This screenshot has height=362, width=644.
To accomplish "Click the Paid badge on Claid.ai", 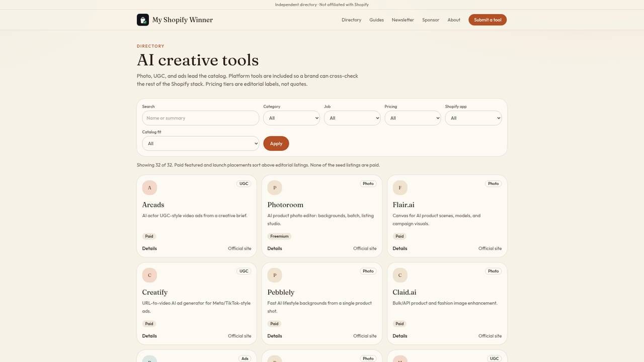I will coord(399,324).
